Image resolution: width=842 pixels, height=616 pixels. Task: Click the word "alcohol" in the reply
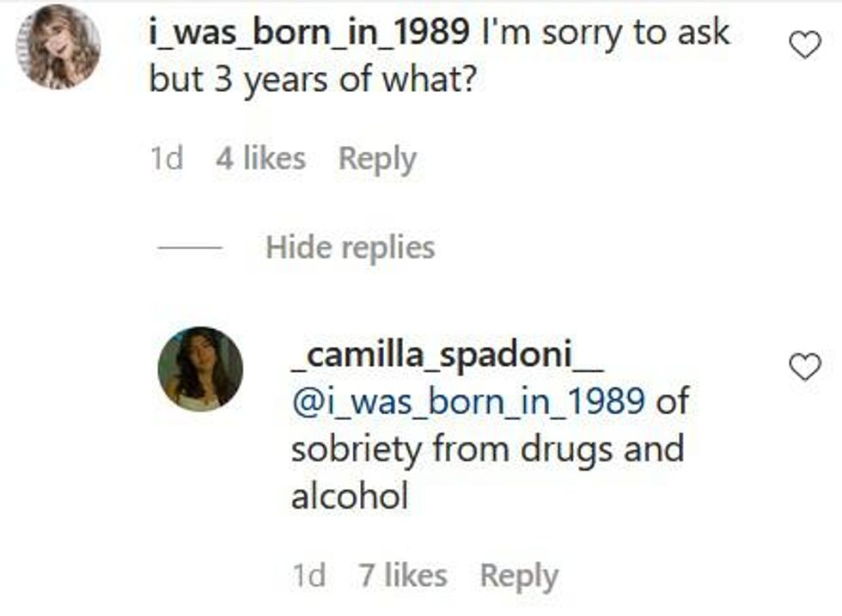[x=349, y=497]
